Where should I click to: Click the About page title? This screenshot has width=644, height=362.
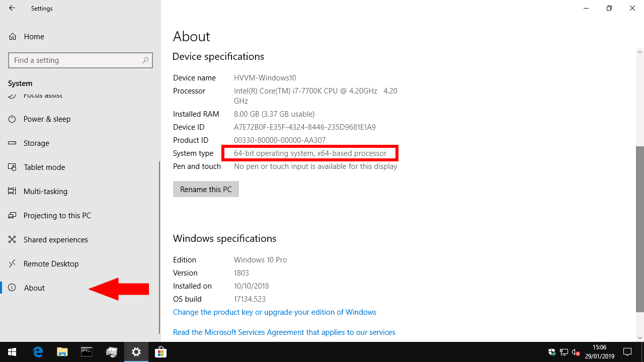[x=191, y=36]
